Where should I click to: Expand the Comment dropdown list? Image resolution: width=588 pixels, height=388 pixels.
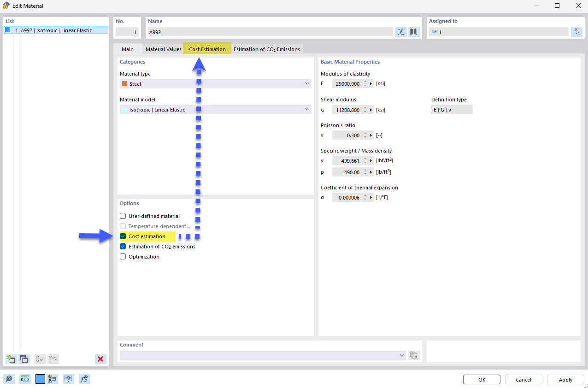[400, 355]
